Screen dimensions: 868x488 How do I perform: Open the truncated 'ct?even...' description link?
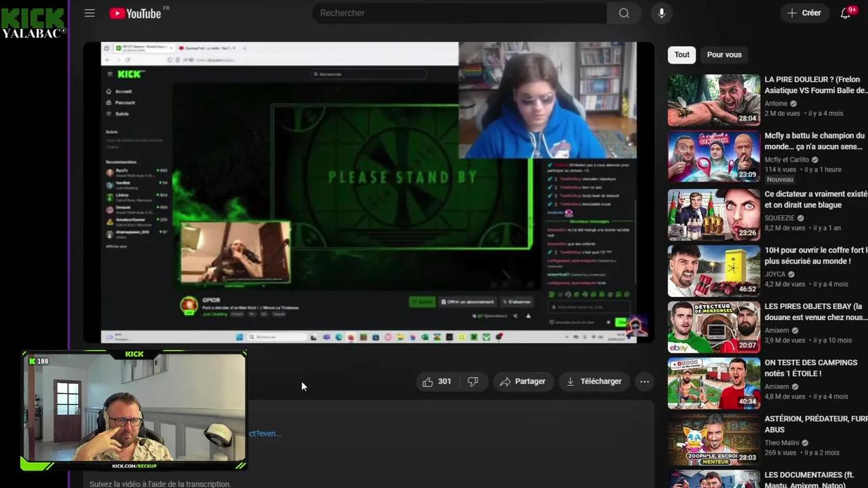tap(264, 434)
